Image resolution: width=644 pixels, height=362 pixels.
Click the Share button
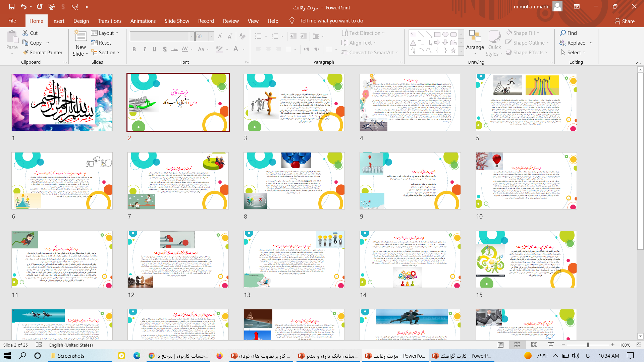pyautogui.click(x=625, y=21)
